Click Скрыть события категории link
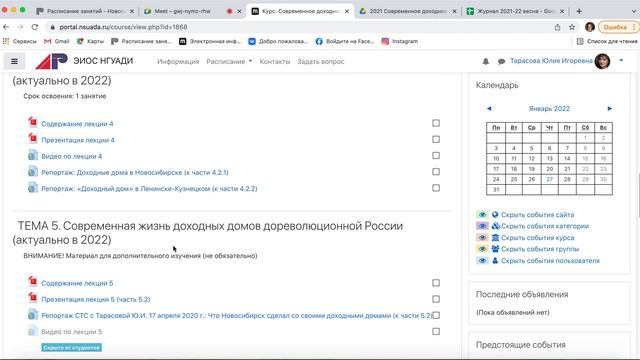The height and width of the screenshot is (360, 640). click(x=545, y=226)
